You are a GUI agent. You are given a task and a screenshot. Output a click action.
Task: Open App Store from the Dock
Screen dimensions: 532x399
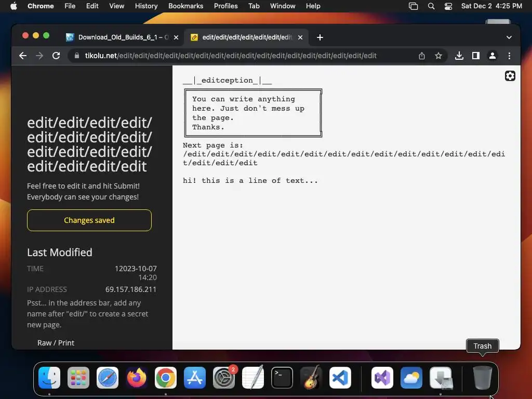(x=195, y=378)
